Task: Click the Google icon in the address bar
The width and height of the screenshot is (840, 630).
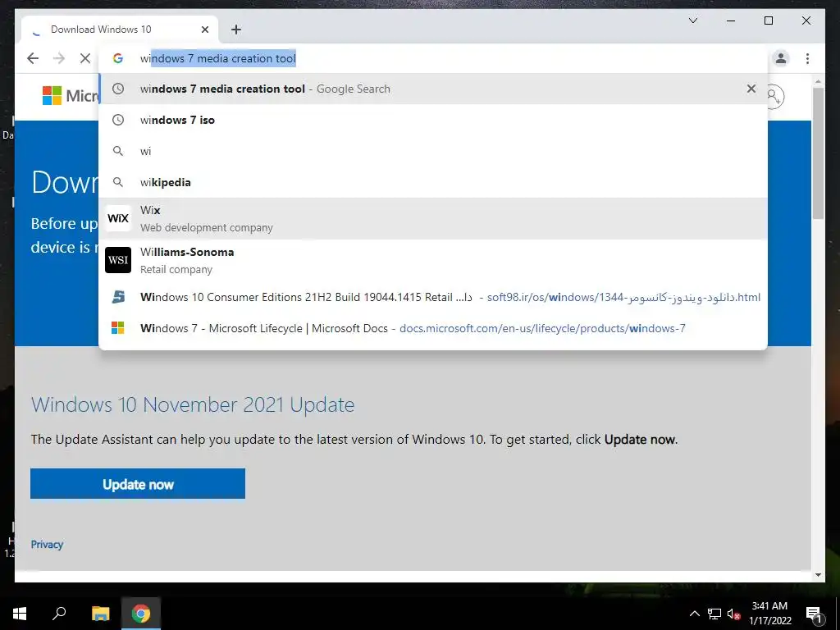Action: click(118, 58)
